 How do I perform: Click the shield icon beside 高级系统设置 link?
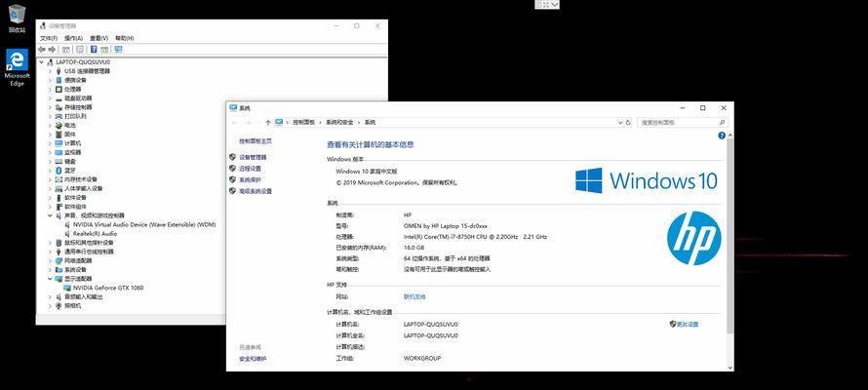coord(232,191)
